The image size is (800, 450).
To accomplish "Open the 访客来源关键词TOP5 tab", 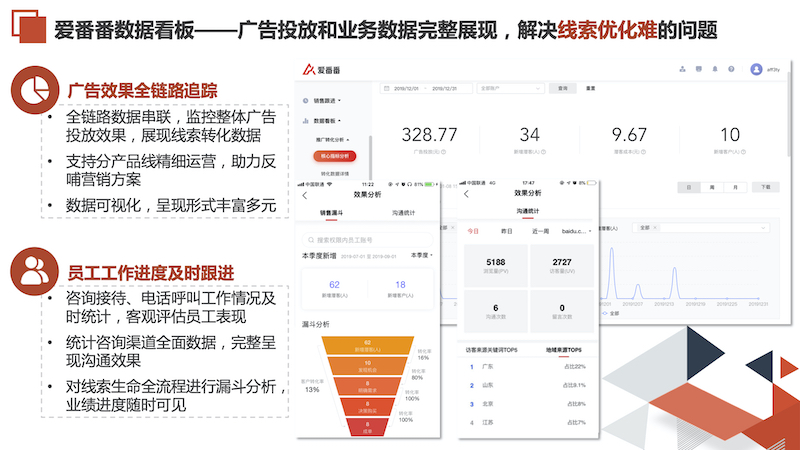I will pyautogui.click(x=491, y=350).
